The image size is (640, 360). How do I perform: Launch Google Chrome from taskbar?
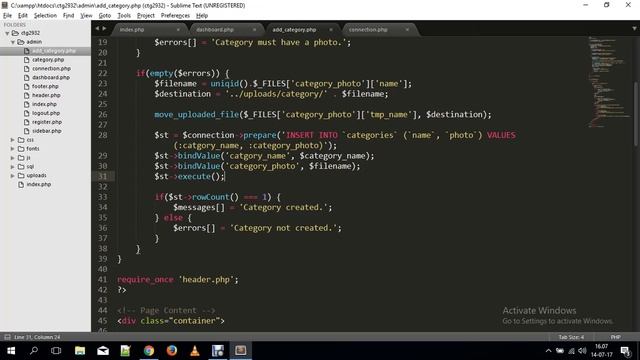(x=149, y=351)
